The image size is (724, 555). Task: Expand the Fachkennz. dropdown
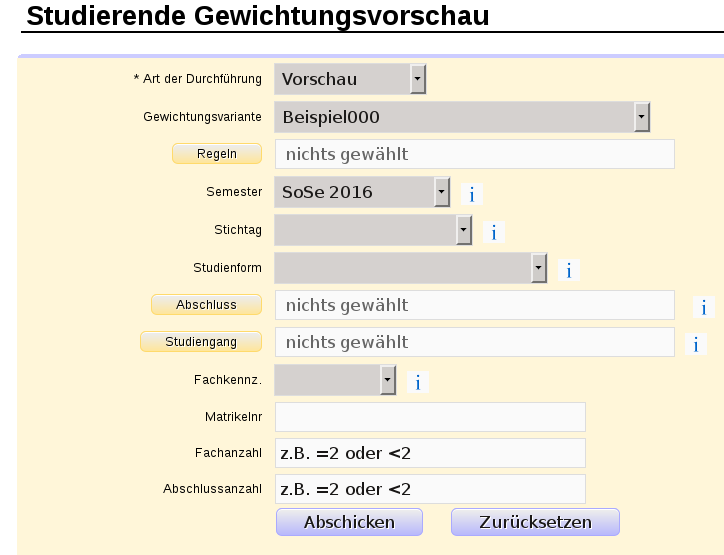tap(335, 380)
